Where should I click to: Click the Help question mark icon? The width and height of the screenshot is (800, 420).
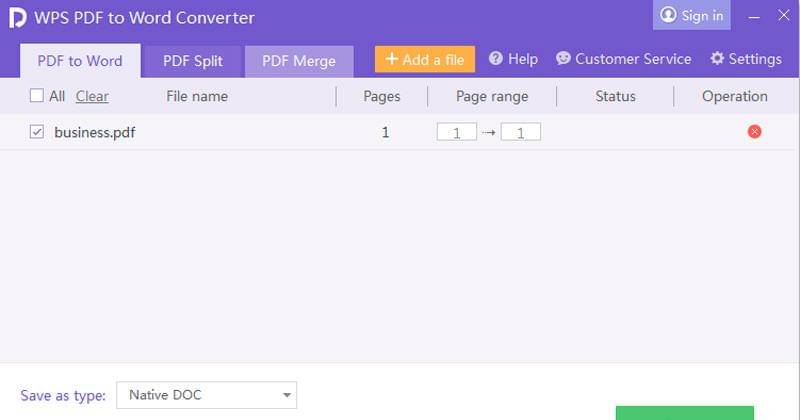click(495, 59)
